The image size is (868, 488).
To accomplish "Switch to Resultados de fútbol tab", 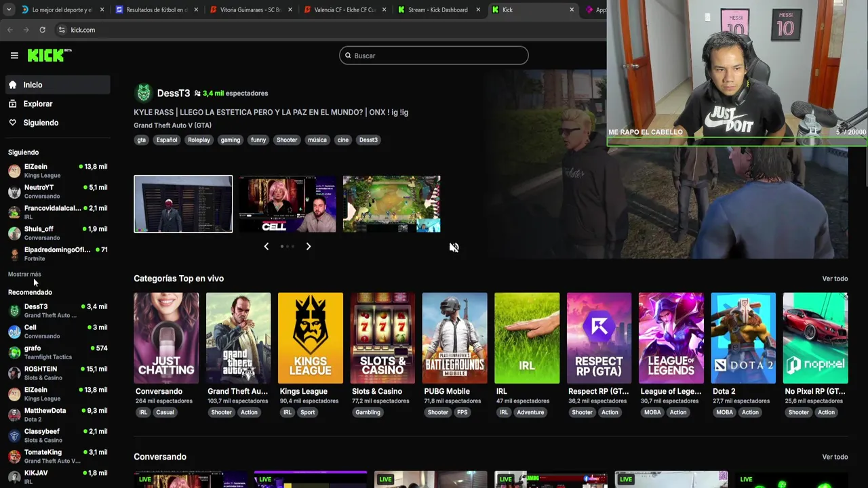I will pos(157,9).
